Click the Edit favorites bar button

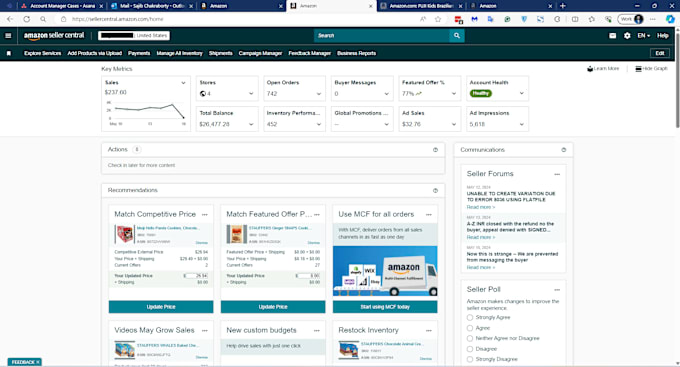click(660, 53)
